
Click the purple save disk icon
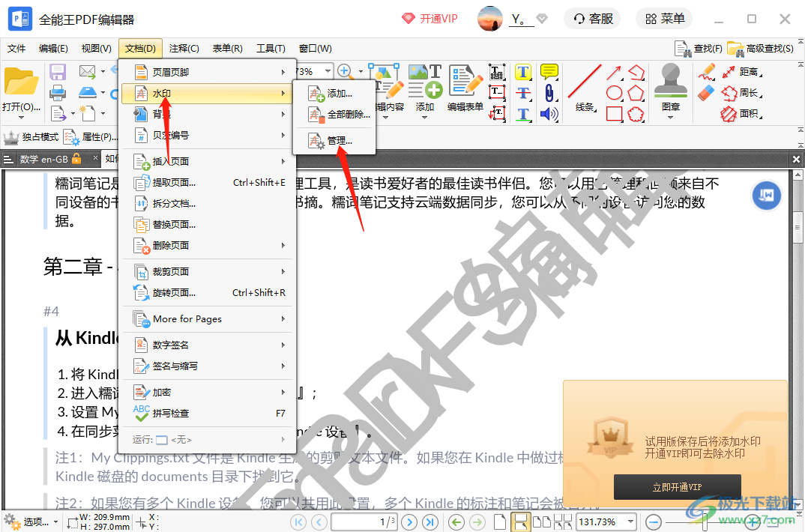tap(58, 72)
